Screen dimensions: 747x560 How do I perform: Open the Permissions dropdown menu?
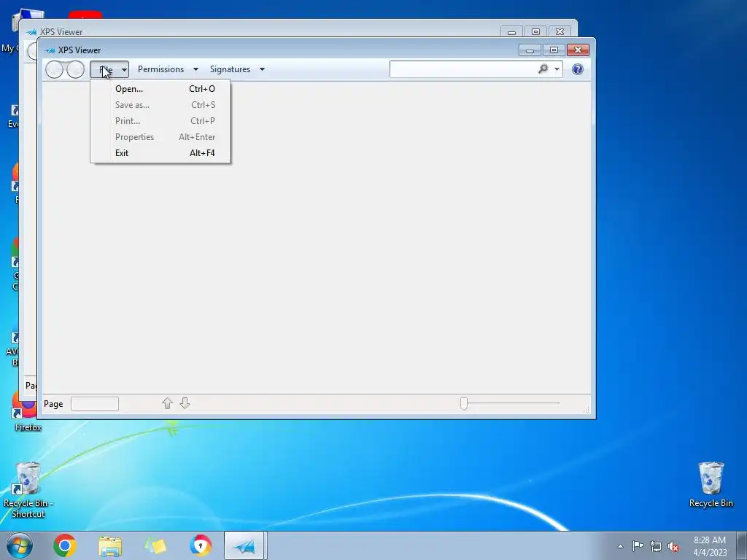[x=168, y=69]
